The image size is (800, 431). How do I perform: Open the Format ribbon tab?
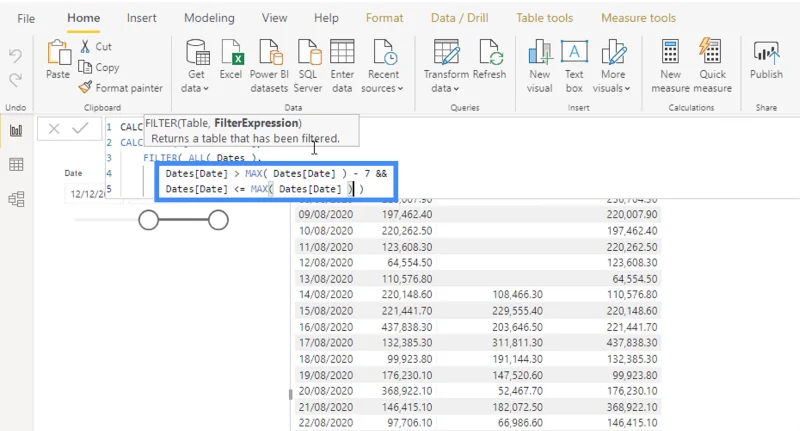coord(384,18)
